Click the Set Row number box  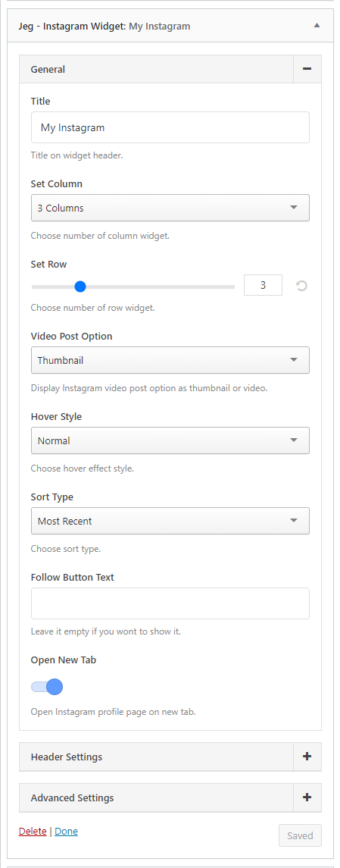[264, 286]
